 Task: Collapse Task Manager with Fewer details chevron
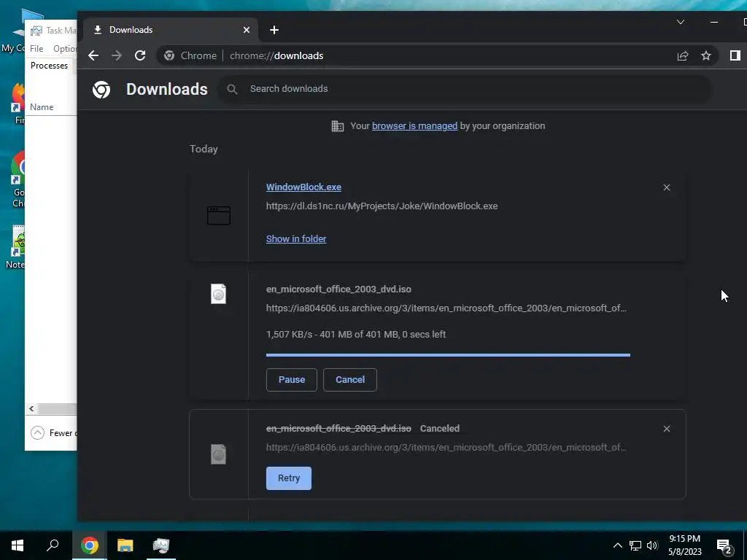37,433
